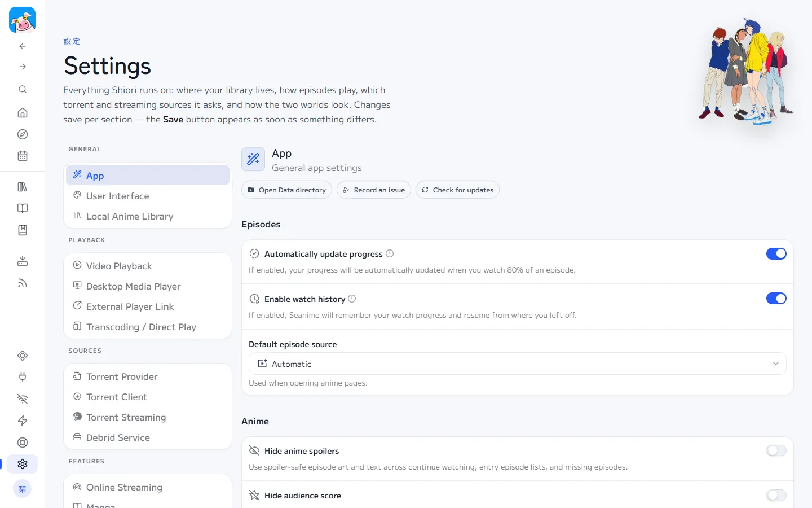Click info icon beside Enable watch history

tap(352, 299)
